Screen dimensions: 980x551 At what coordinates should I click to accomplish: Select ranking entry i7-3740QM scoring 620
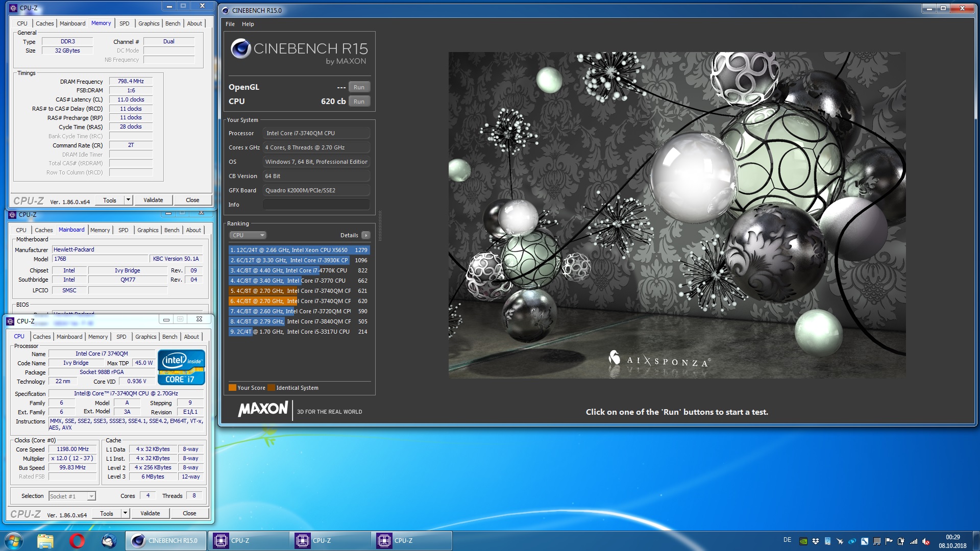[299, 301]
